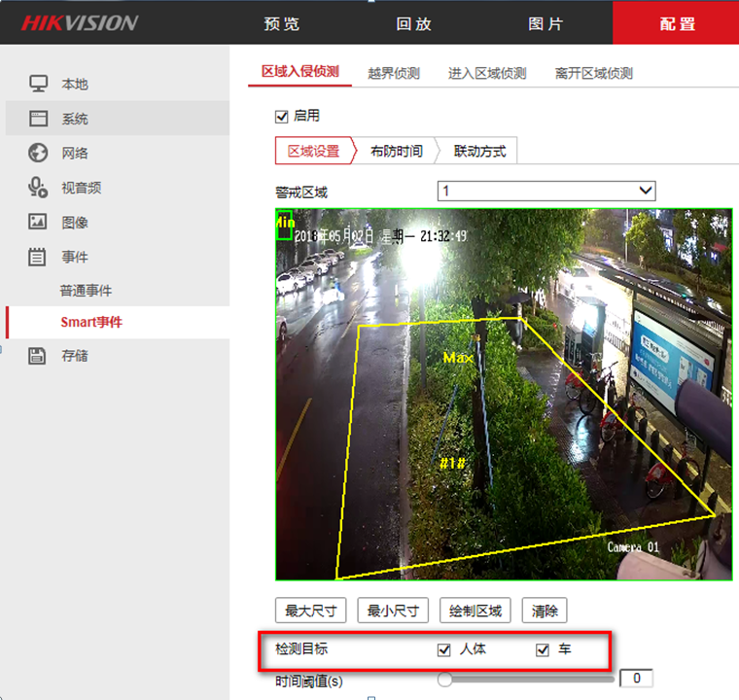Click the 系统 system icon in sidebar
The image size is (739, 700).
pos(38,119)
